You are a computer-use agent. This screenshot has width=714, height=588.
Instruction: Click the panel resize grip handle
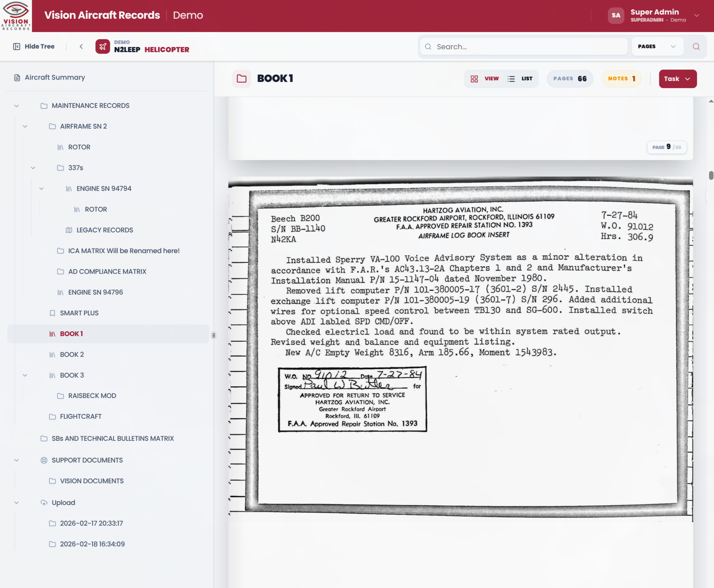[214, 335]
